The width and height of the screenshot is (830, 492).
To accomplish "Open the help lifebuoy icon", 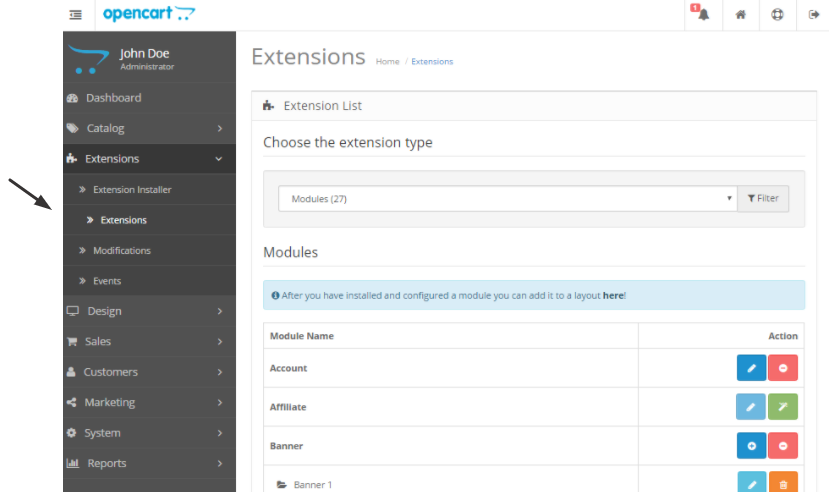I will 777,15.
